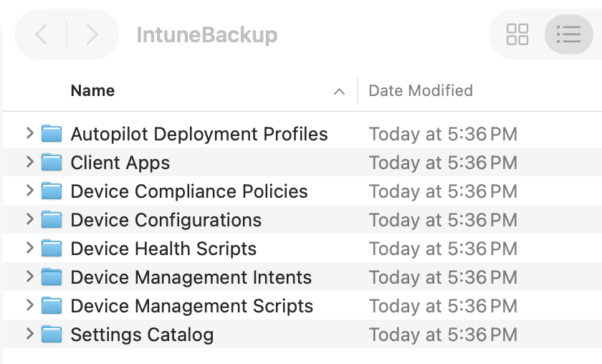602x364 pixels.
Task: Click the IntuneBackup window title
Action: (207, 35)
